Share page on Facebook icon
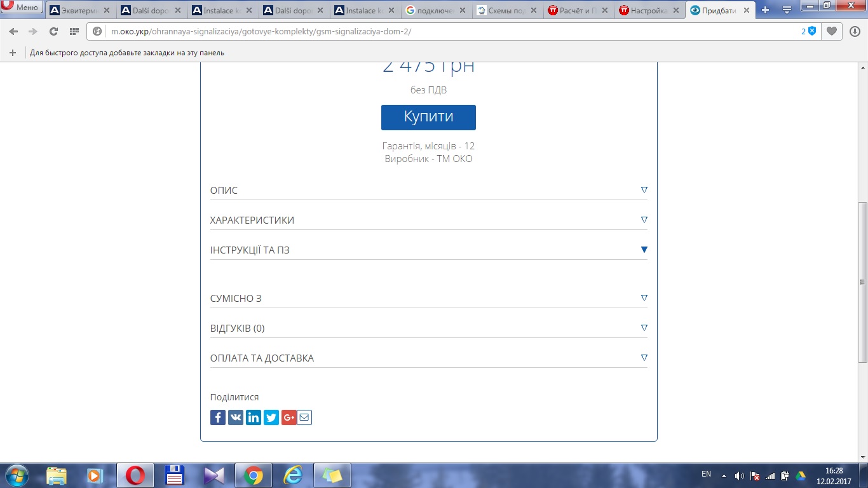 pyautogui.click(x=218, y=417)
